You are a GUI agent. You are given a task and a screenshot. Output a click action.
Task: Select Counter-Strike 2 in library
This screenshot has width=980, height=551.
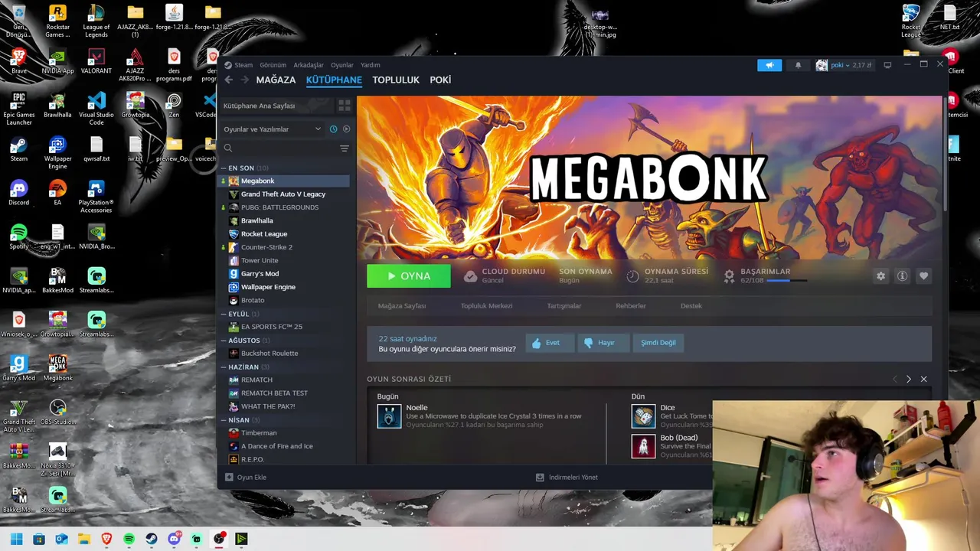tap(266, 247)
